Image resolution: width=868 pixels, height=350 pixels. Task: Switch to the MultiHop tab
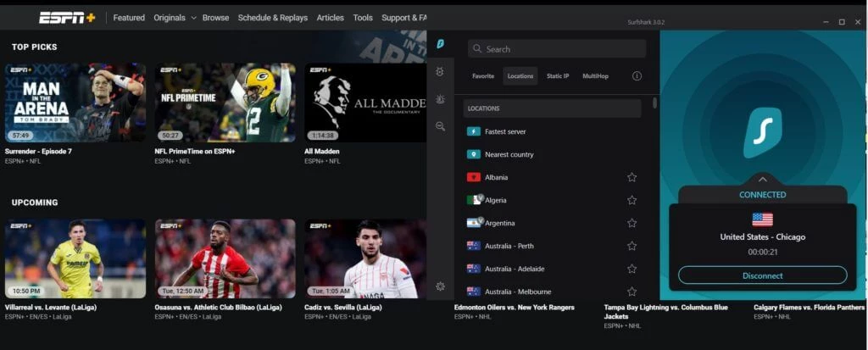point(595,76)
